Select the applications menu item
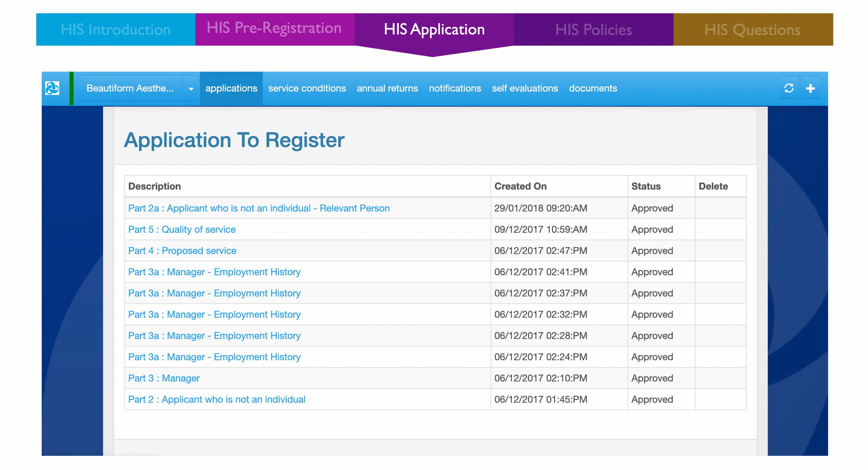Viewport: 868px width, 470px height. 231,88
